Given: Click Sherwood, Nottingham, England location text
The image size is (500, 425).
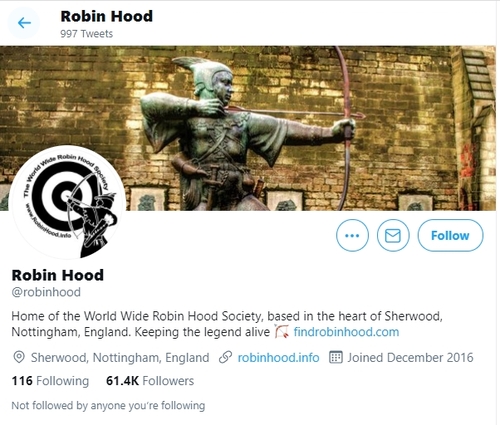Looking at the screenshot, I should click(120, 358).
